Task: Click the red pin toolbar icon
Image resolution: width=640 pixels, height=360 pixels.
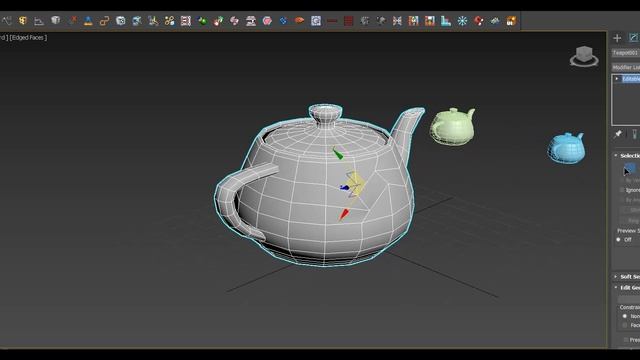Action: (x=478, y=20)
